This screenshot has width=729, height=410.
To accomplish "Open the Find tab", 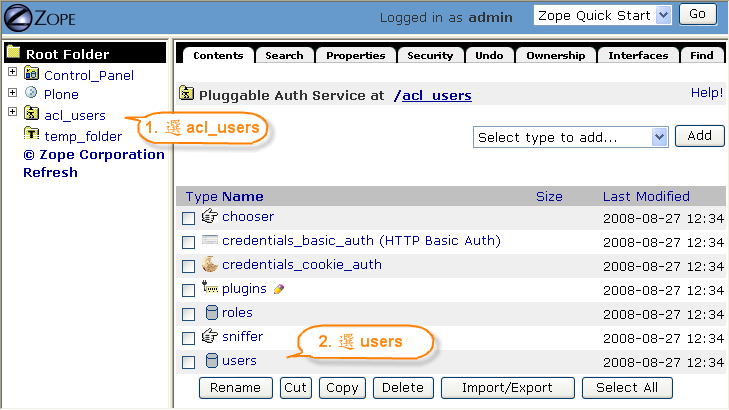I will [x=702, y=55].
